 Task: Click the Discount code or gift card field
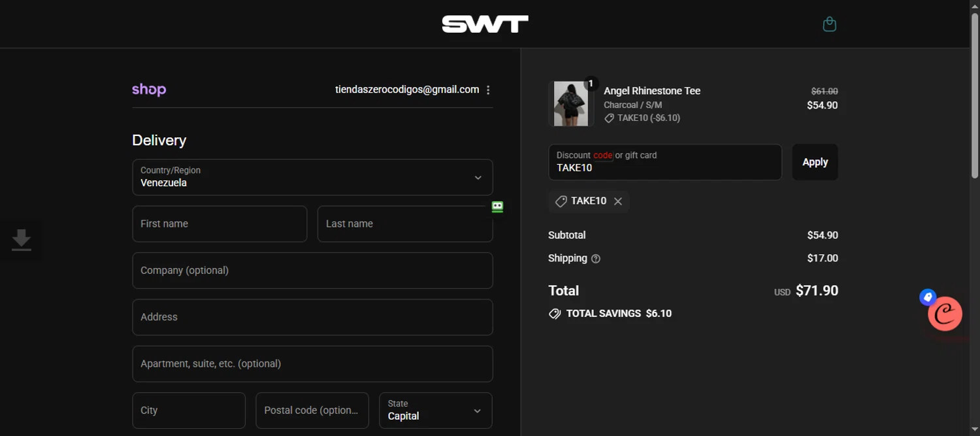click(x=665, y=162)
